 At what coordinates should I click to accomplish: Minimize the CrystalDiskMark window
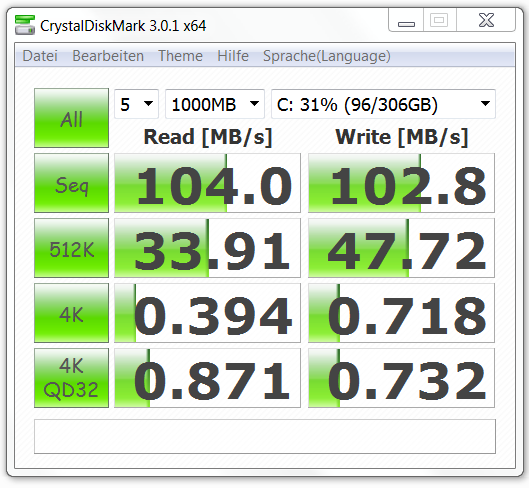pyautogui.click(x=406, y=20)
